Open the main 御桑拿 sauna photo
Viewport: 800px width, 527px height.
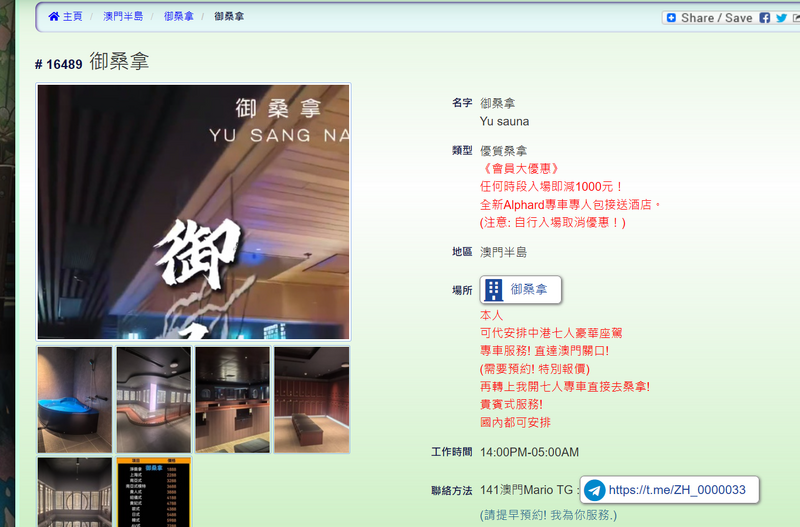(x=193, y=212)
